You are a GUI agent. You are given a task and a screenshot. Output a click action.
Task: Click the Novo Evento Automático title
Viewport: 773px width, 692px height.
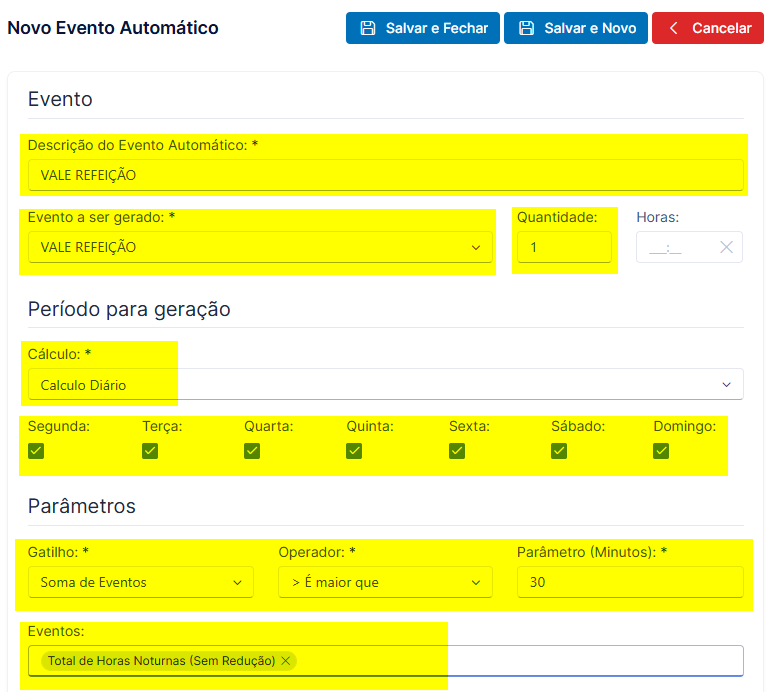pyautogui.click(x=113, y=28)
